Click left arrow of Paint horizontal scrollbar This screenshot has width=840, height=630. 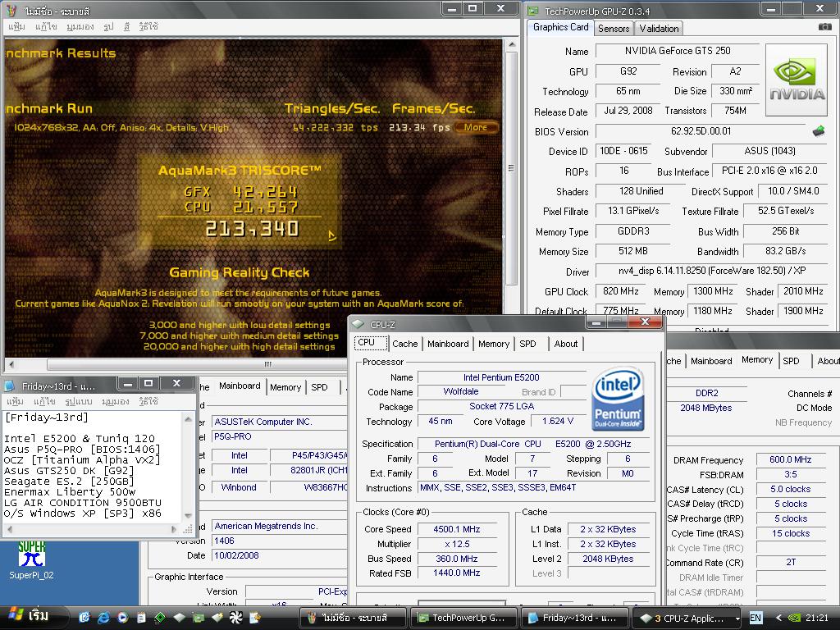pos(11,364)
